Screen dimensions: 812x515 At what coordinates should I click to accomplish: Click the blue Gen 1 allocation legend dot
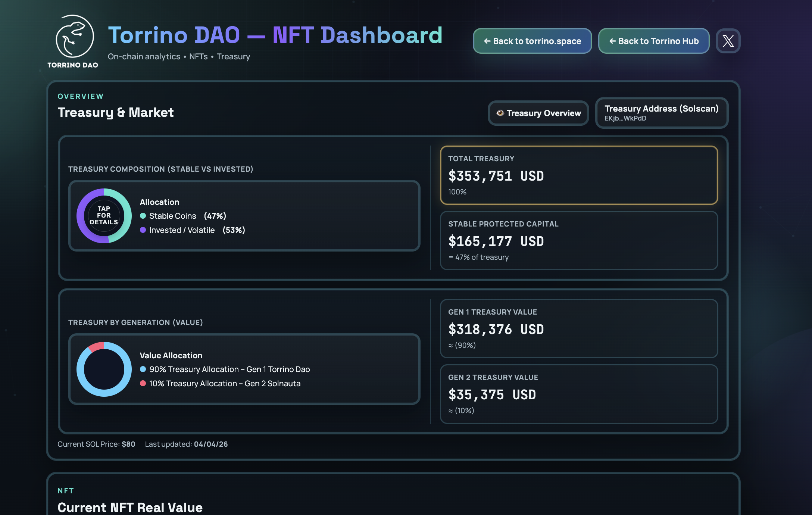tap(143, 369)
